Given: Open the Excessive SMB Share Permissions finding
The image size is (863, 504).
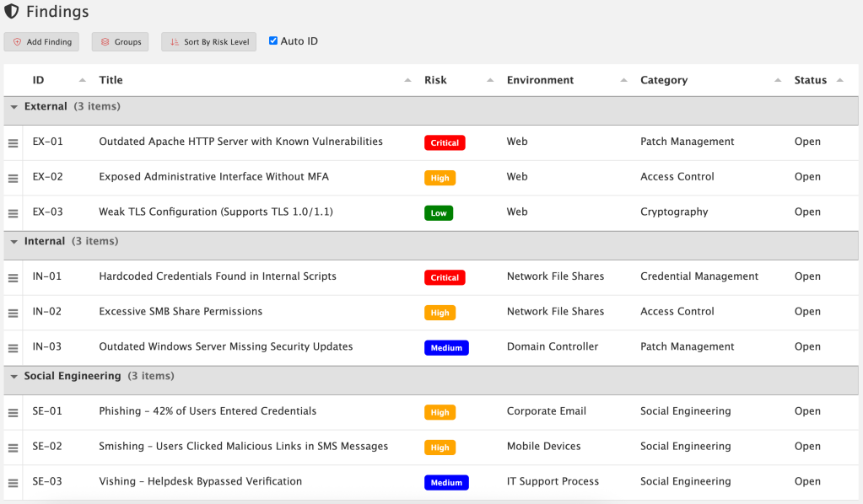Looking at the screenshot, I should pos(181,312).
